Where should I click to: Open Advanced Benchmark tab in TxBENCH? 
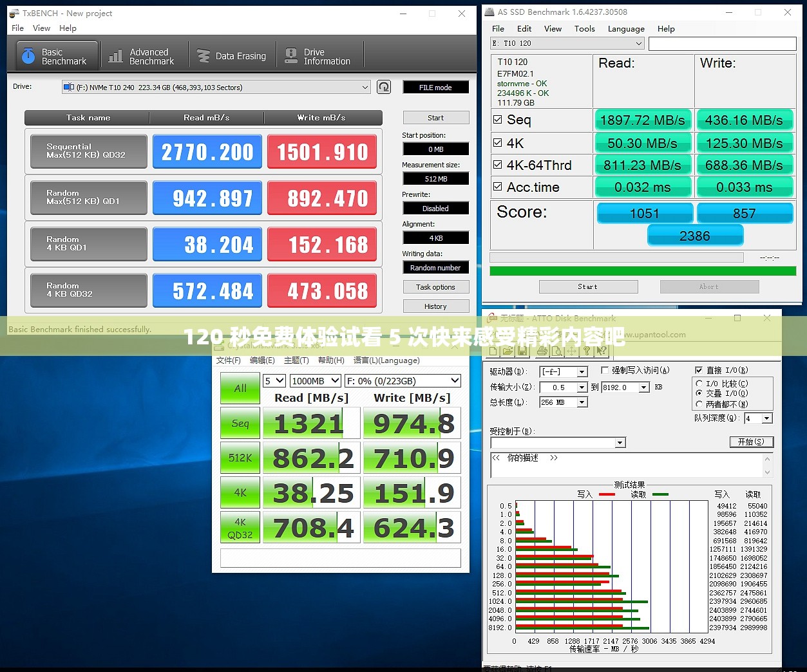click(x=142, y=56)
